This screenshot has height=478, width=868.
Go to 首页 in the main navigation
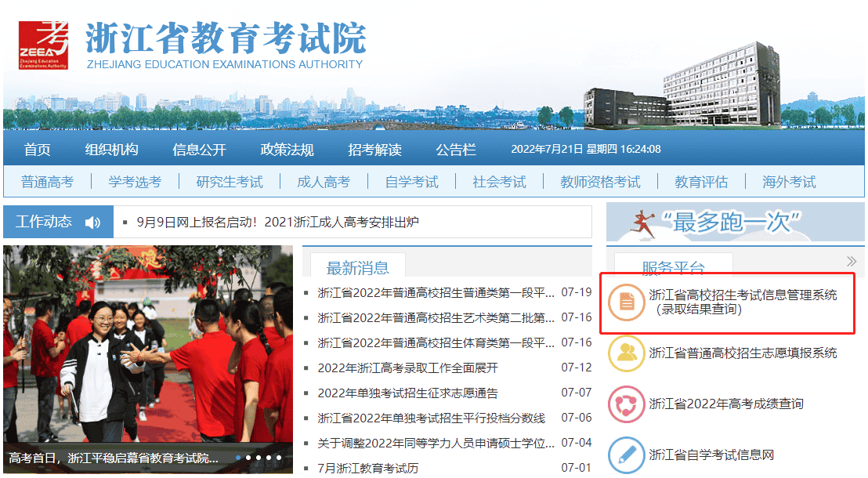37,150
